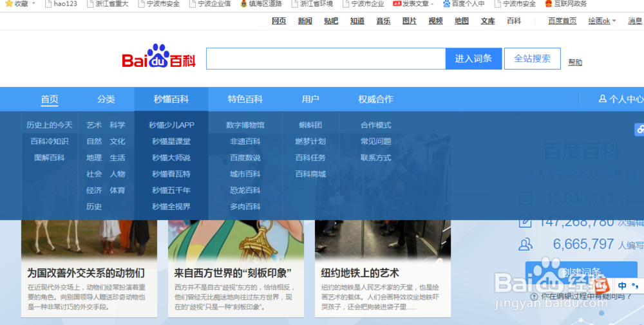Open 秒懂少儿APP menu item

[171, 125]
